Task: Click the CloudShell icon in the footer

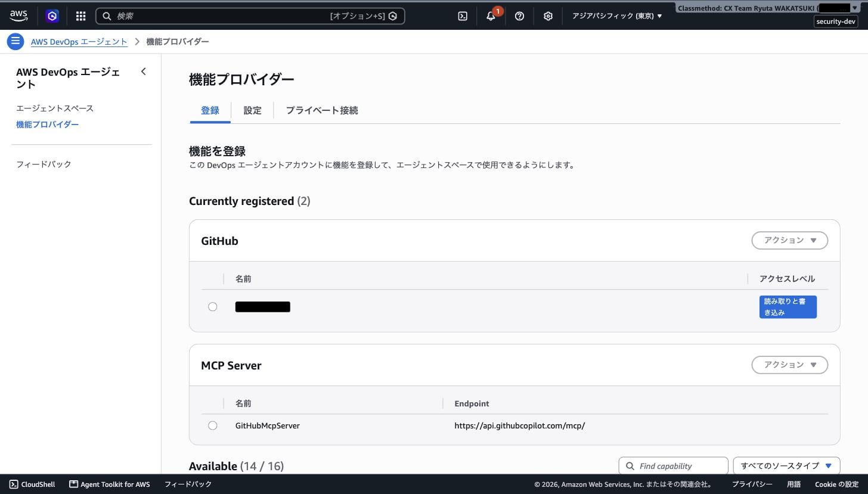Action: click(13, 484)
